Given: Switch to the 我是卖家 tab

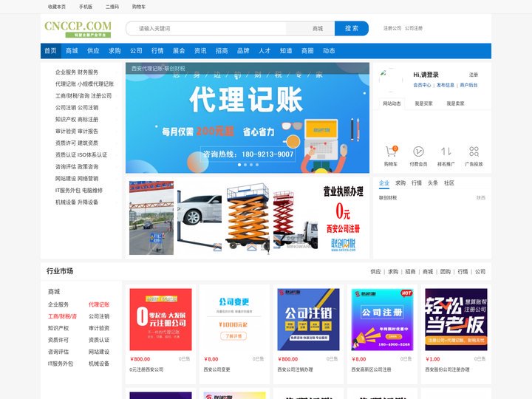Looking at the screenshot, I should point(455,103).
